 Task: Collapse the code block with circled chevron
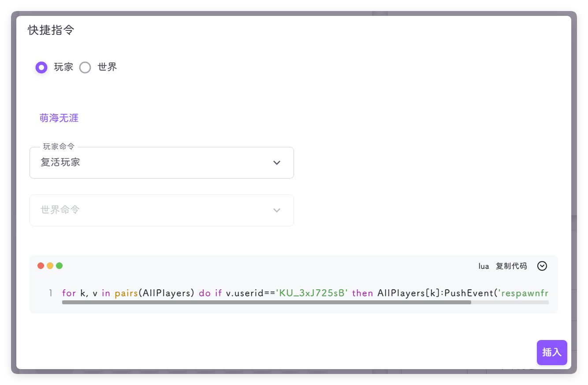click(542, 266)
